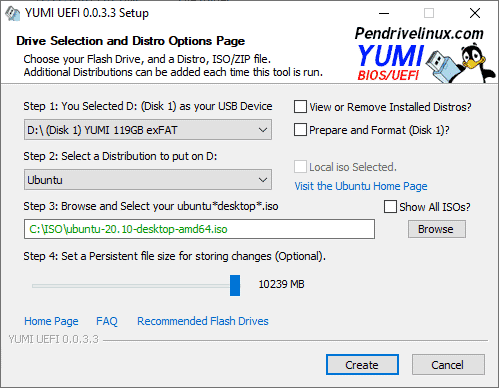Image resolution: width=499 pixels, height=388 pixels.
Task: Click Step 1 You Selected D: label
Action: (x=148, y=106)
